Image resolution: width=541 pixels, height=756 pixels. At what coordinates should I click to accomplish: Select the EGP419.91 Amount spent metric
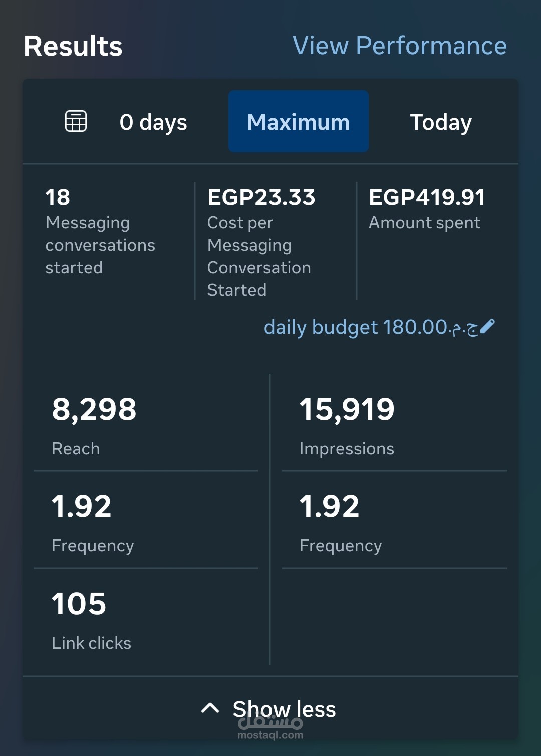click(427, 209)
